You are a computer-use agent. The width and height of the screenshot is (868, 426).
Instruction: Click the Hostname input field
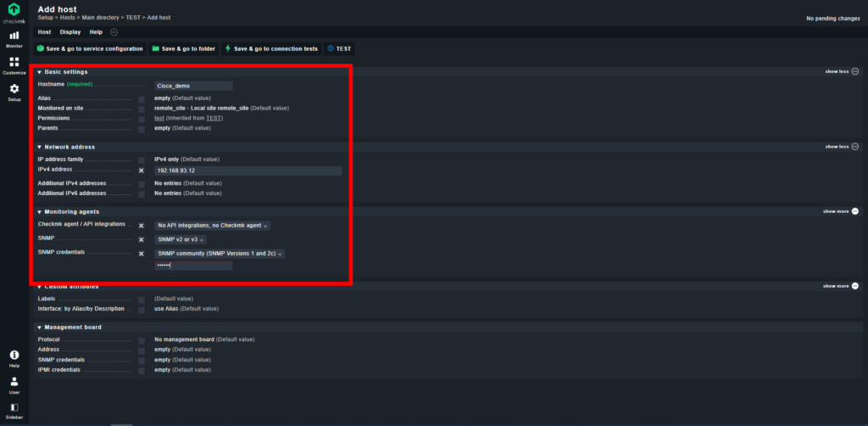194,86
